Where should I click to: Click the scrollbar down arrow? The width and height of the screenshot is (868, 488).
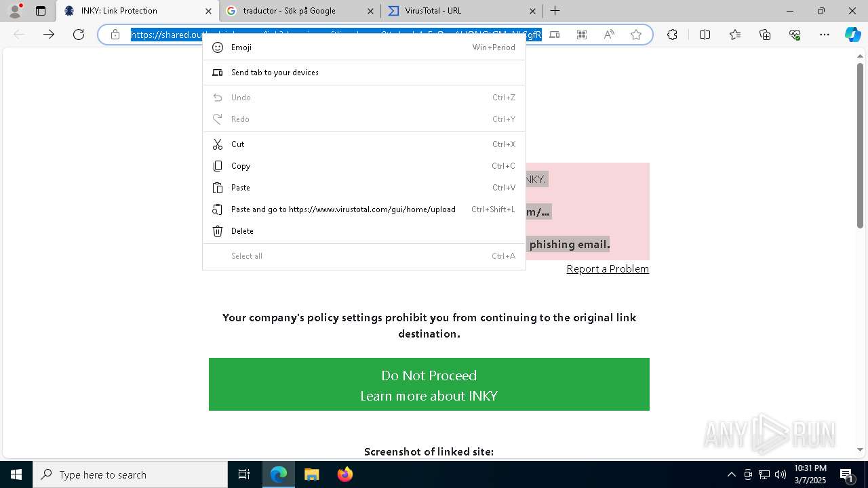pyautogui.click(x=860, y=449)
